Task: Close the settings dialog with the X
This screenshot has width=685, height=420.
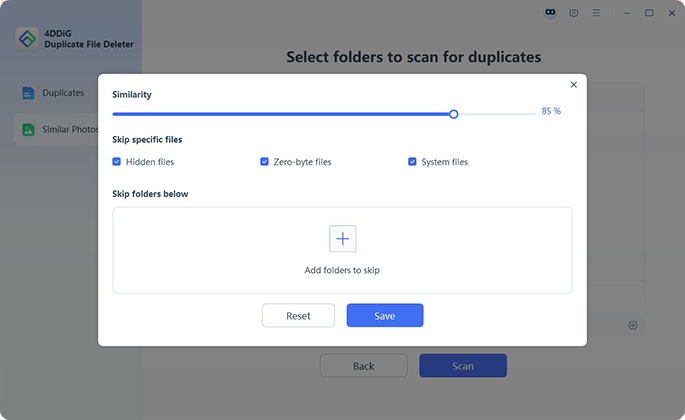Action: [573, 85]
